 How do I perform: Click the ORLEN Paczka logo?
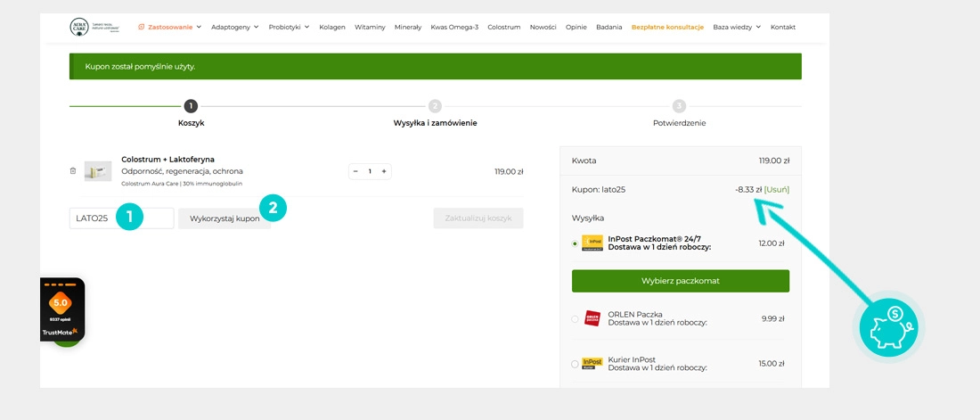tap(592, 318)
